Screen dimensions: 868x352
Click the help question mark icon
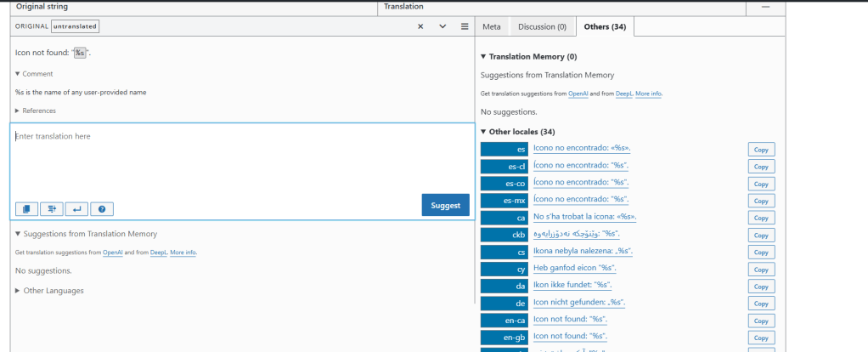tap(101, 208)
